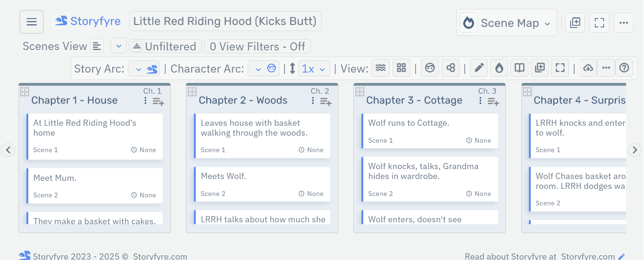Click the flame icon in view toolbar
The width and height of the screenshot is (644, 260).
coord(499,68)
